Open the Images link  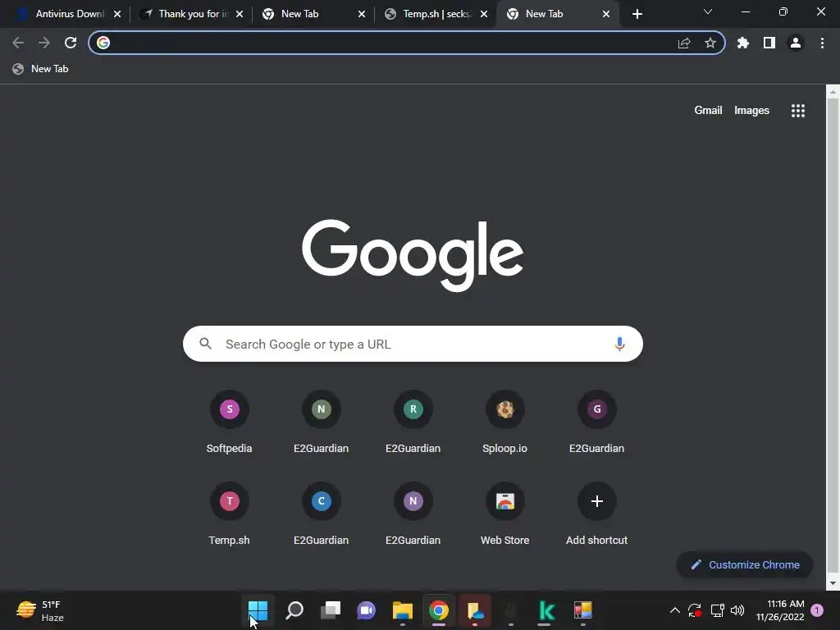pos(751,111)
